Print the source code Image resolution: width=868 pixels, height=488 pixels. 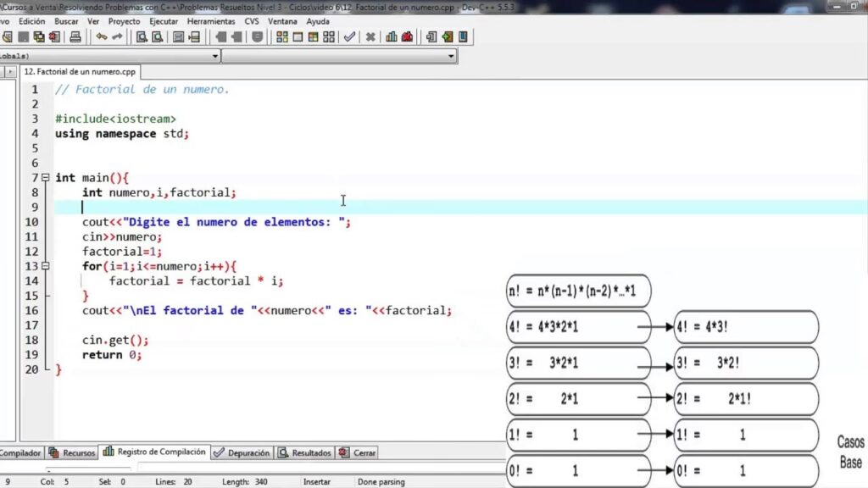tap(75, 36)
